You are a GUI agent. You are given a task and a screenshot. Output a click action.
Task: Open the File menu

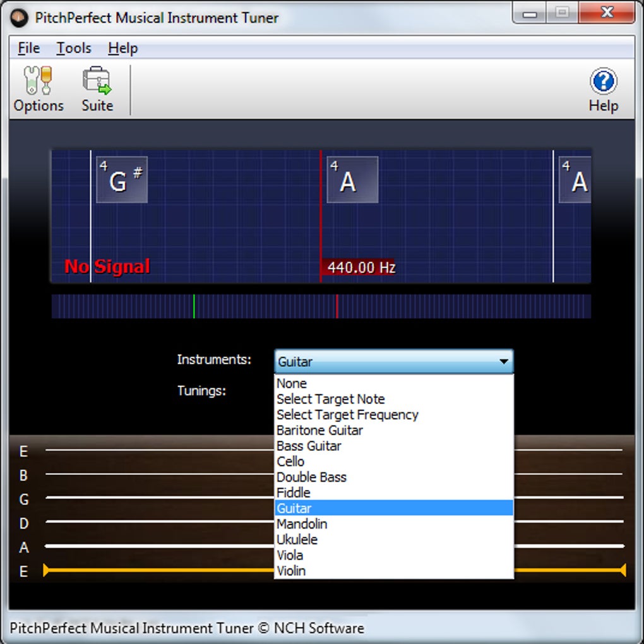point(29,48)
